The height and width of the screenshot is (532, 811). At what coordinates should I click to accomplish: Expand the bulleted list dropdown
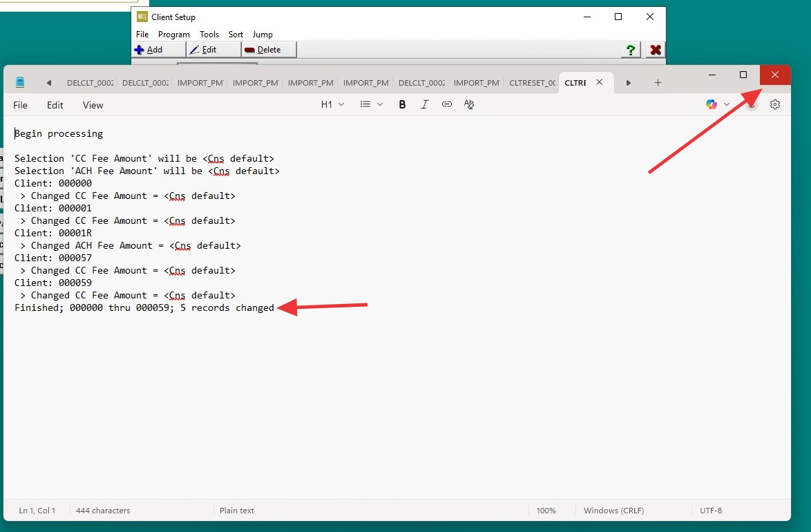372,104
